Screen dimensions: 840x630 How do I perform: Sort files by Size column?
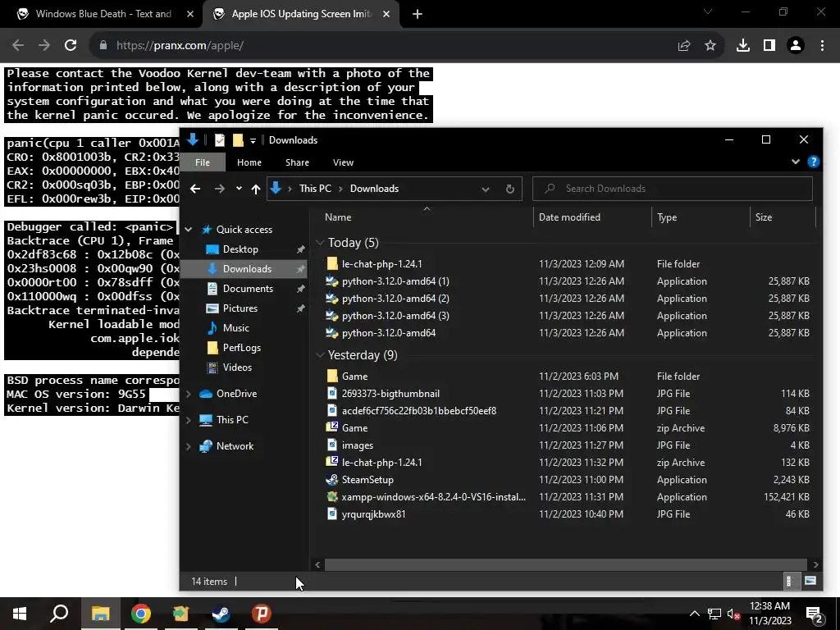click(764, 217)
